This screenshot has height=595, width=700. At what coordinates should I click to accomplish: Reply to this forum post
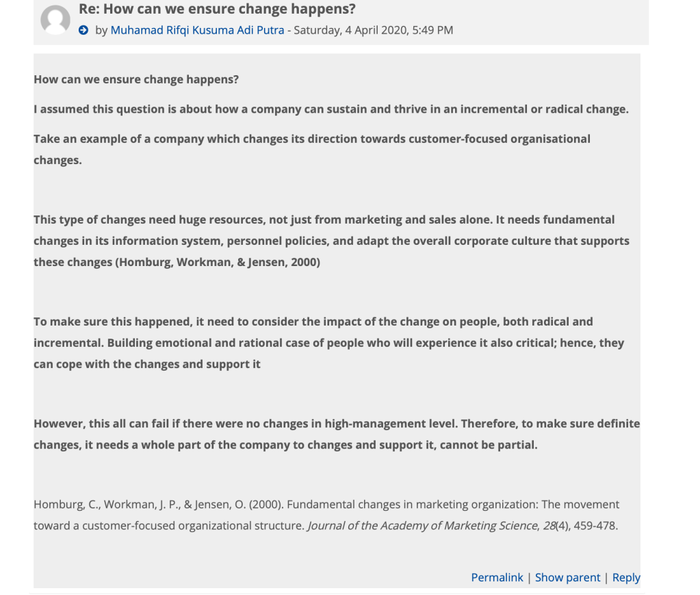[x=626, y=577]
